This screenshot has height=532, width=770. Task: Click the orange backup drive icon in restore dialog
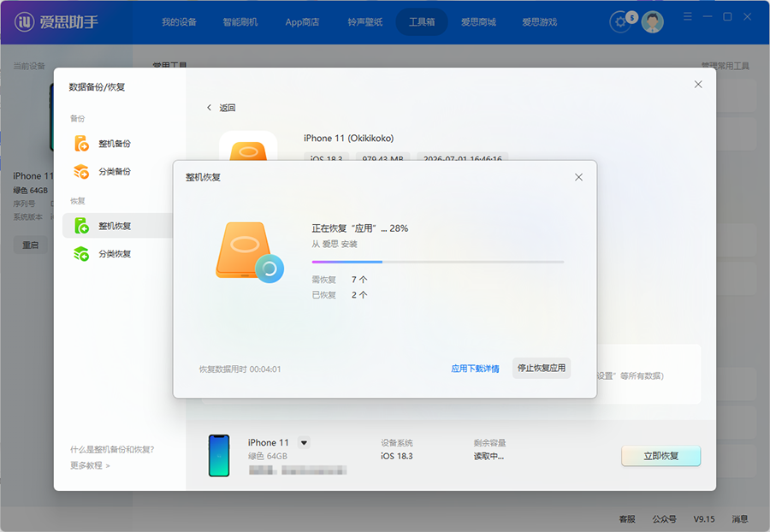point(250,251)
